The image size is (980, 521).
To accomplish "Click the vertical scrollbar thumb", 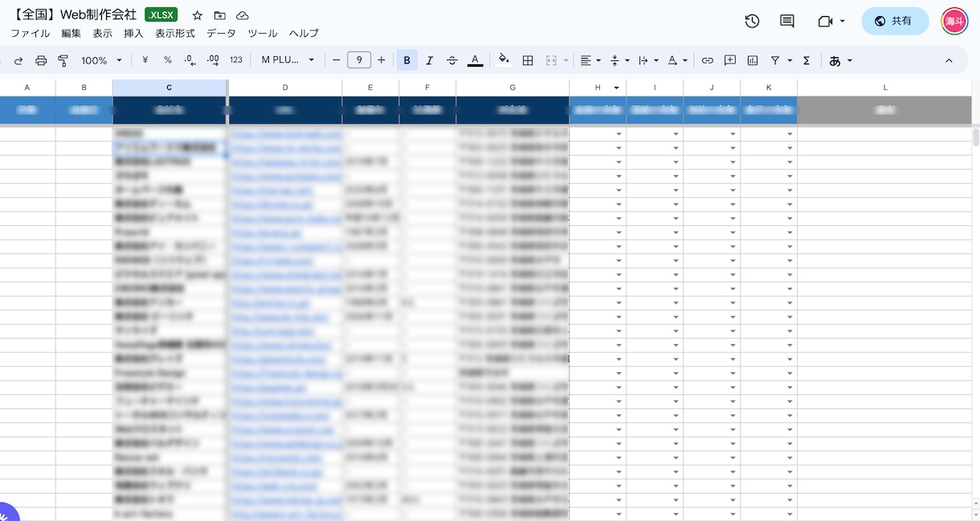I will [976, 137].
